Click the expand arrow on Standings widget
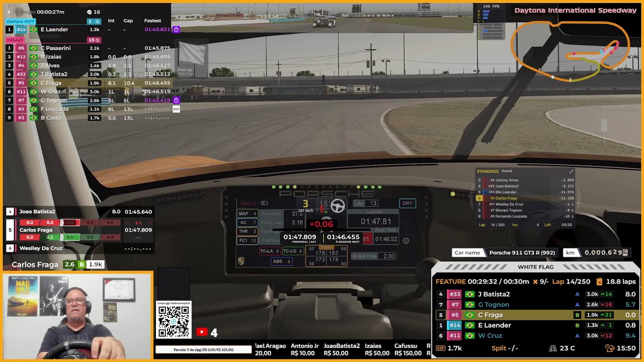Image resolution: width=644 pixels, height=362 pixels. (x=571, y=171)
